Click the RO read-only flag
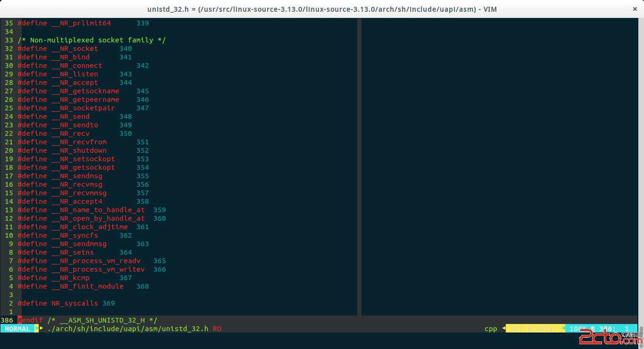Viewport: 644px width, 349px height. click(x=217, y=329)
